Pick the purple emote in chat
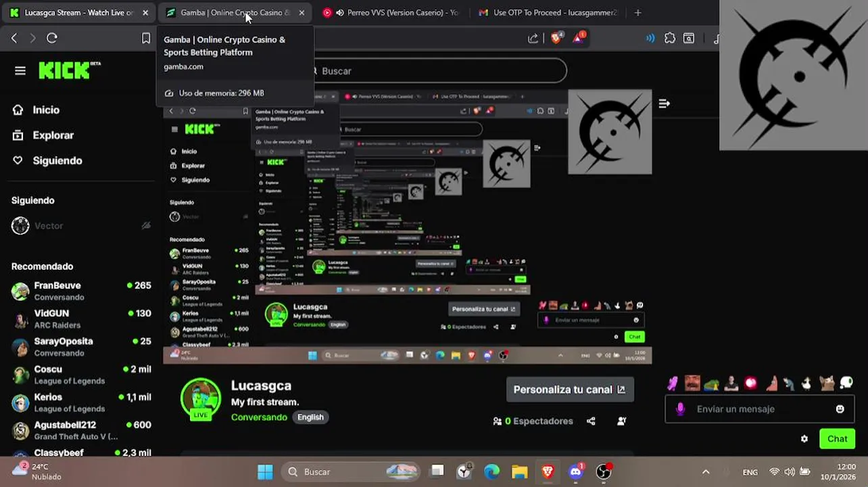Image resolution: width=868 pixels, height=487 pixels. (673, 384)
